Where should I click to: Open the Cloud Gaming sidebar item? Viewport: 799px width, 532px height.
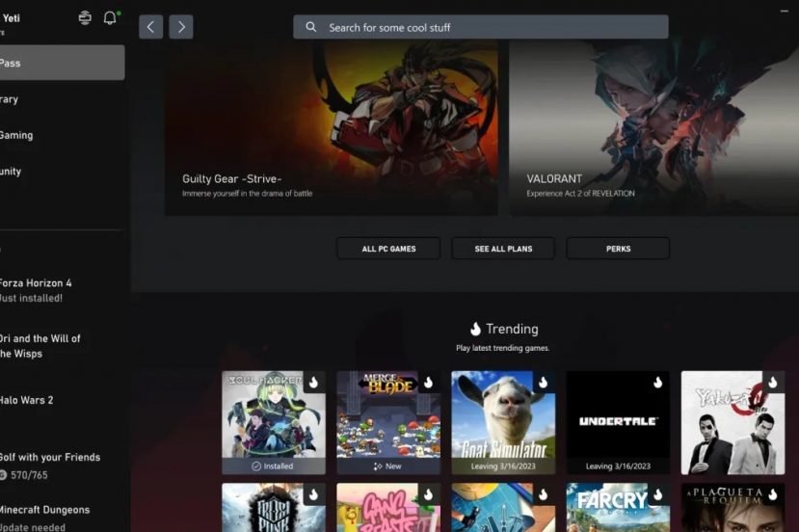62,135
